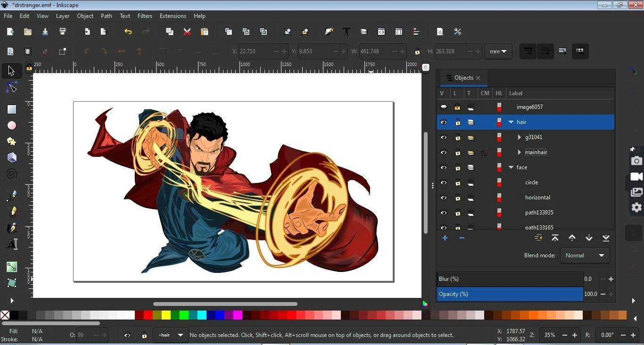Click the camera screenshot icon
Image resolution: width=644 pixels, height=345 pixels.
coord(636,161)
